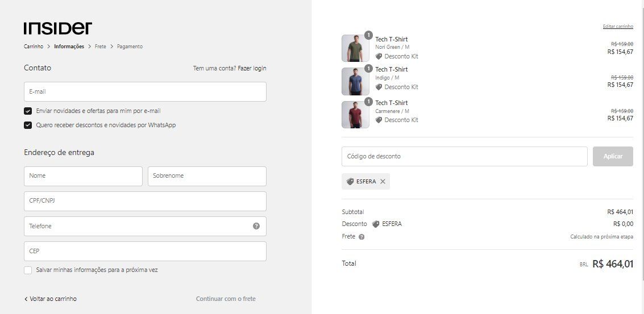
Task: Apply the discount code with Aplicar
Action: click(x=613, y=156)
